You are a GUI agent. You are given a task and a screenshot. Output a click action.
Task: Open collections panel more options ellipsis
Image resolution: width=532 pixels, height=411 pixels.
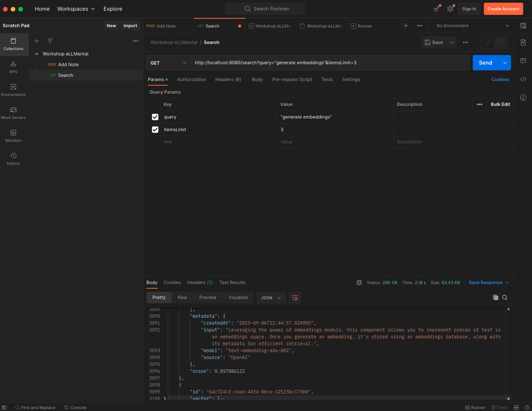(x=136, y=41)
